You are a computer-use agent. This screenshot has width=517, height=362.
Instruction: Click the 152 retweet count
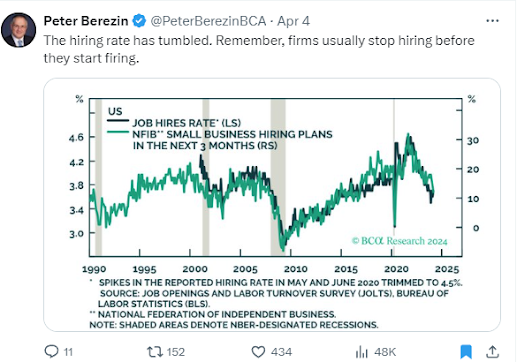(x=176, y=352)
